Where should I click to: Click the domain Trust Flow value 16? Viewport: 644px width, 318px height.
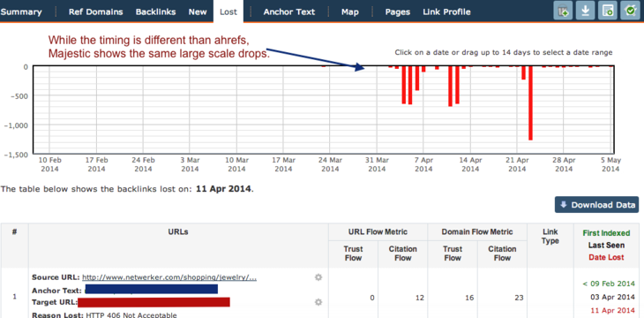[470, 298]
